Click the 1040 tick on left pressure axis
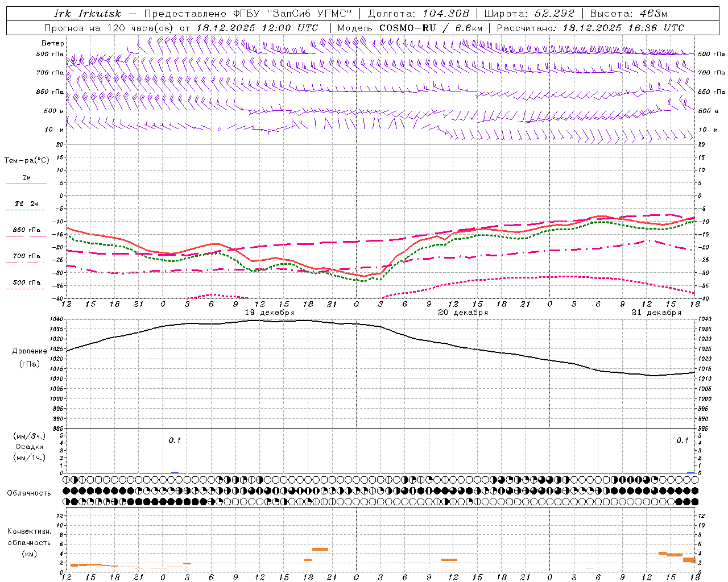The image size is (728, 582). tap(57, 319)
